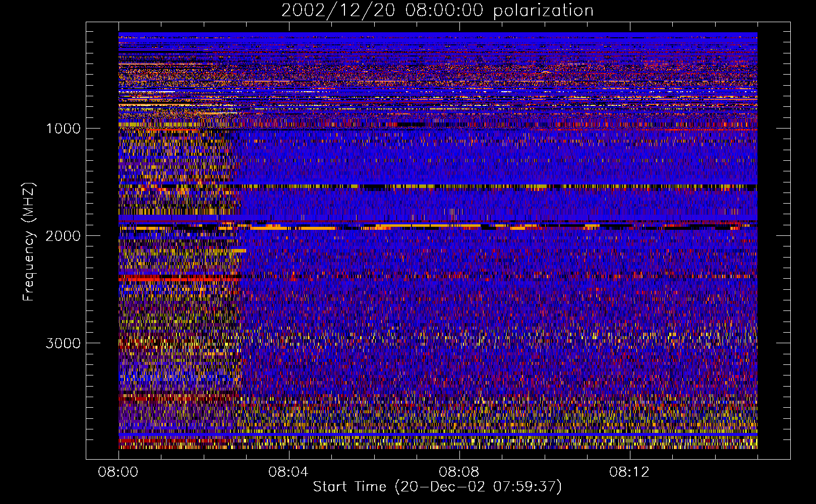The width and height of the screenshot is (816, 504).
Task: Click the 1000 frequency tick label
Action: pos(64,129)
